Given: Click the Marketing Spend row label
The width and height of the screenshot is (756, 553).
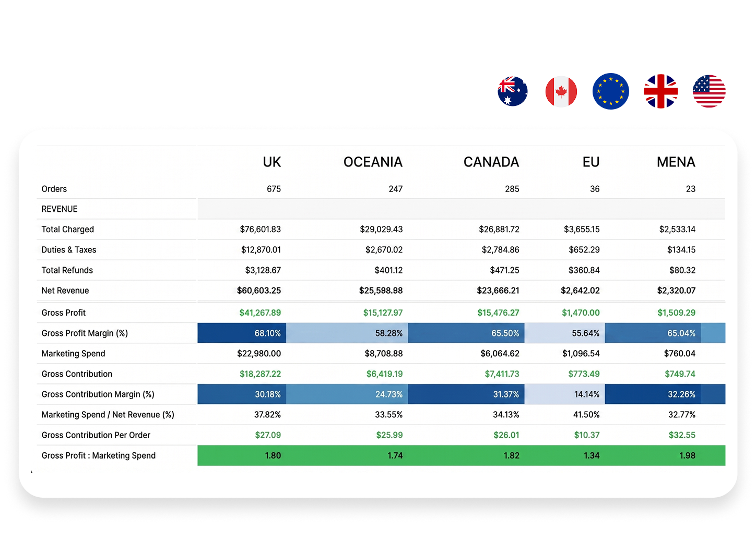Looking at the screenshot, I should pyautogui.click(x=74, y=354).
